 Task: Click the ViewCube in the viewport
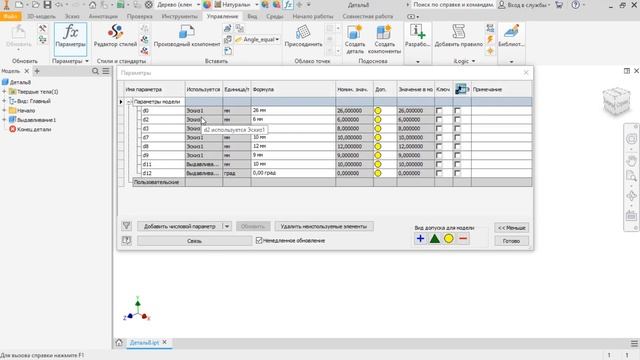point(616,101)
